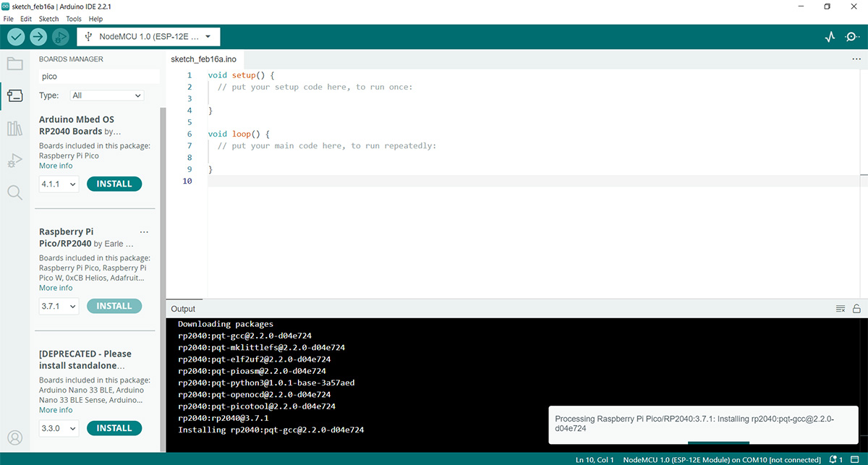Click output line rp2040:pqt-mklittlefs@2.2.0-d04e724
Image resolution: width=868 pixels, height=465 pixels.
(261, 347)
